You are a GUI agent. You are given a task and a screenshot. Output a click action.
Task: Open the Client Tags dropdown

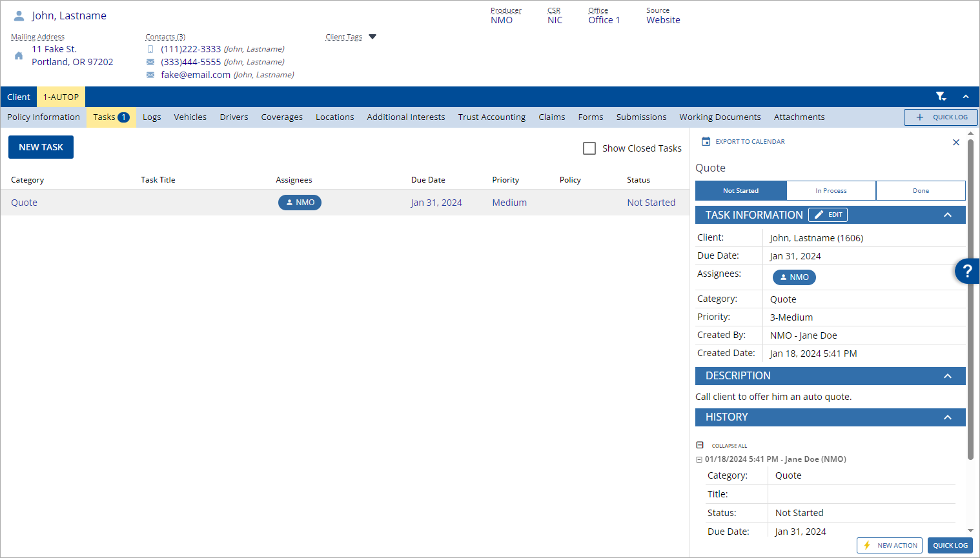373,37
